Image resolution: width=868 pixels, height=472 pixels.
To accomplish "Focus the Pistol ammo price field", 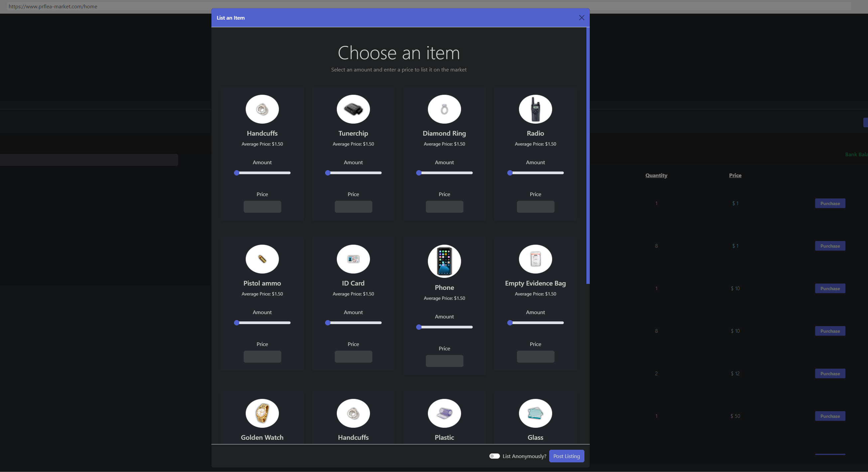I will (x=262, y=357).
